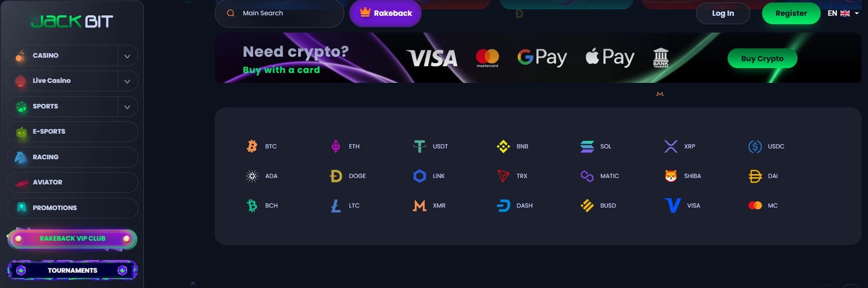868x288 pixels.
Task: Click the Register button
Action: click(x=791, y=13)
